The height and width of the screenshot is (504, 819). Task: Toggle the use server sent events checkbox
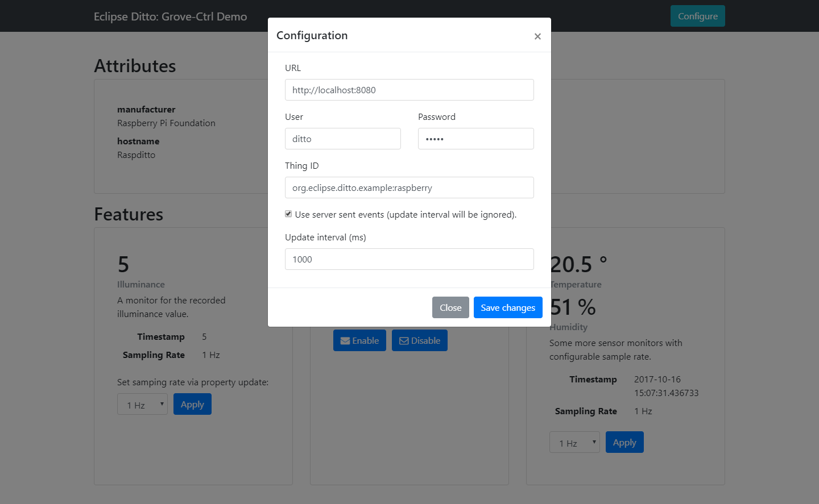click(x=288, y=214)
